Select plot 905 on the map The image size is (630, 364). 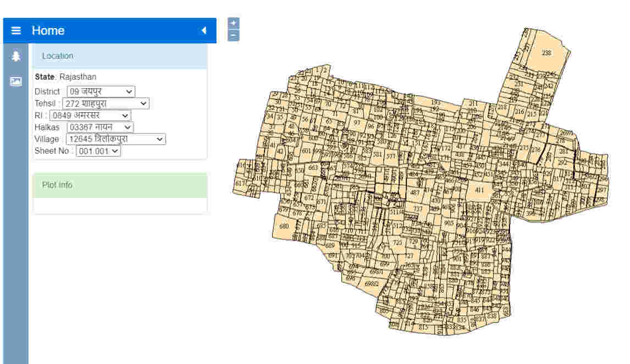tap(449, 223)
